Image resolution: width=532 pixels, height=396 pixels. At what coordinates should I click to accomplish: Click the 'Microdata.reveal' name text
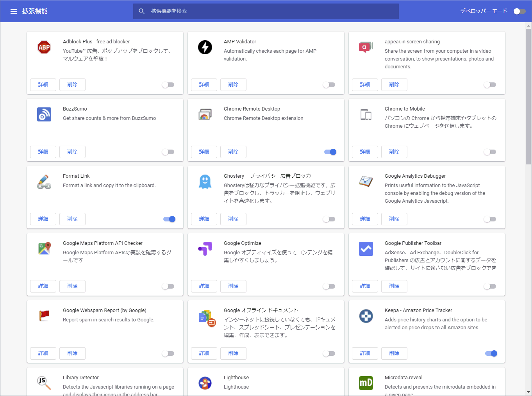[x=403, y=378]
